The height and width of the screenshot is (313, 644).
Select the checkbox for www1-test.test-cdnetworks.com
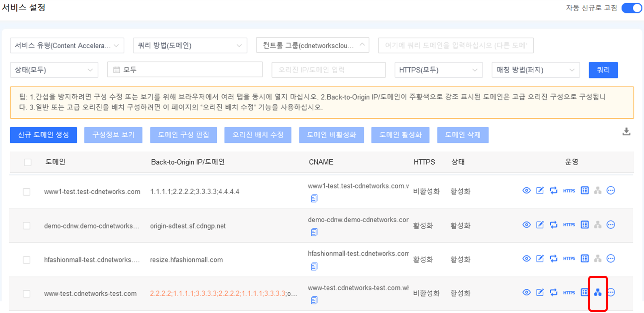point(27,192)
